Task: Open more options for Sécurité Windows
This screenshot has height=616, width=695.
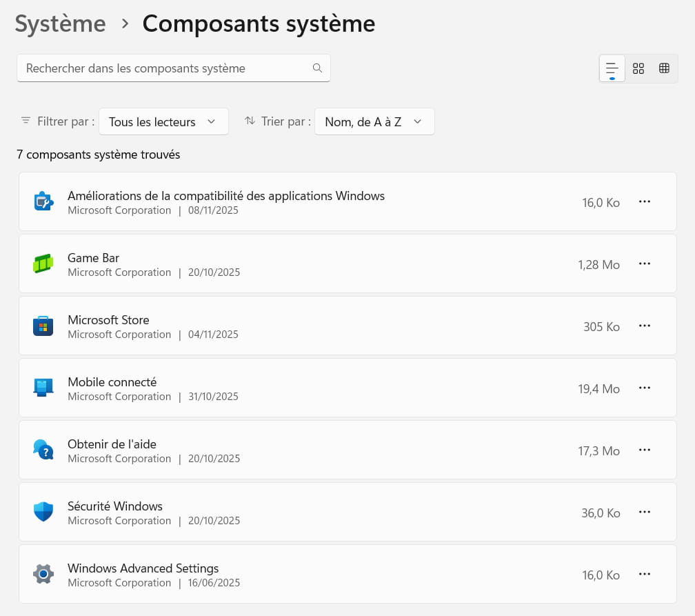Action: tap(645, 512)
